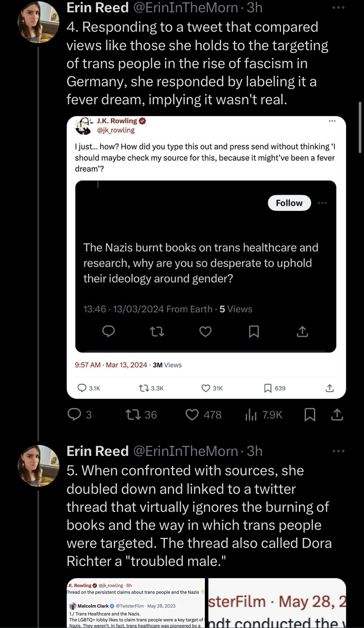Like the tweet with 478 likes
Screen dimensions: 364x628
[192, 415]
